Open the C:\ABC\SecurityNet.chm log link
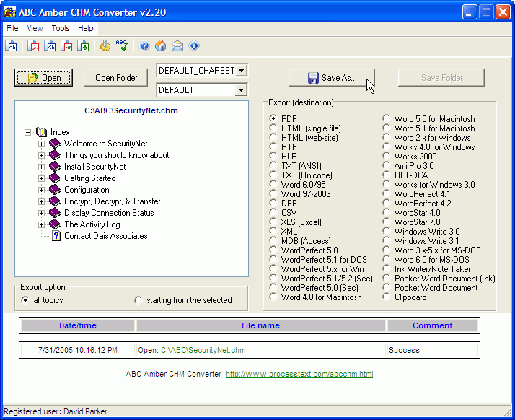This screenshot has width=515, height=420. pyautogui.click(x=203, y=350)
